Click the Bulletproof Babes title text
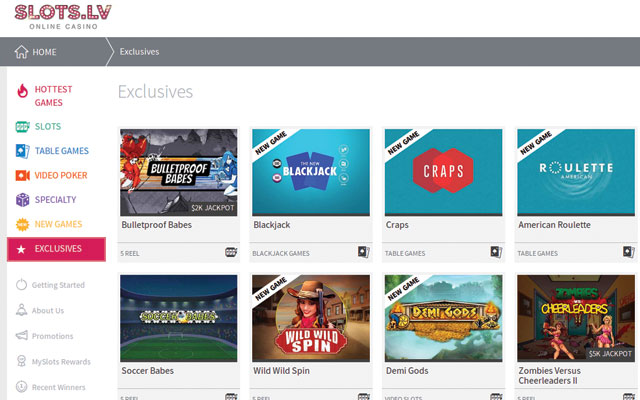Screen dimensions: 640x400 tap(156, 225)
